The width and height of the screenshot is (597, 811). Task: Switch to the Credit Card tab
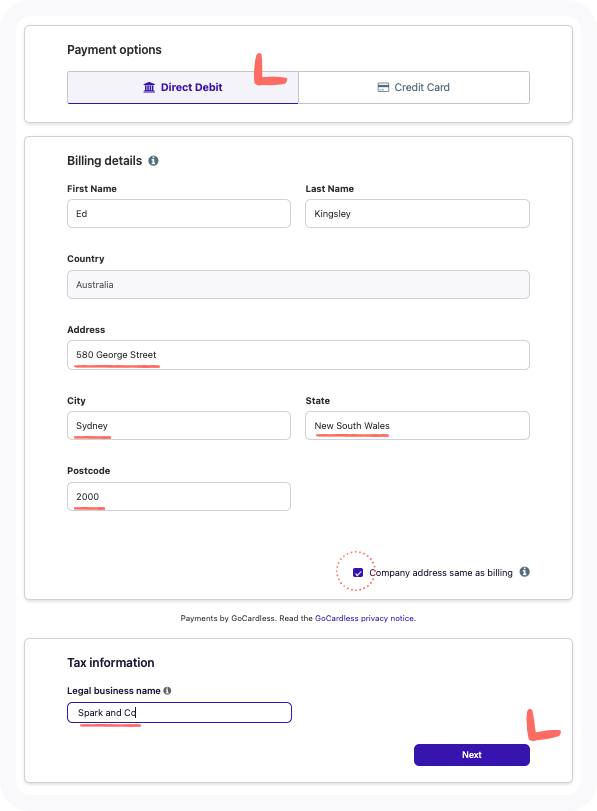coord(414,87)
